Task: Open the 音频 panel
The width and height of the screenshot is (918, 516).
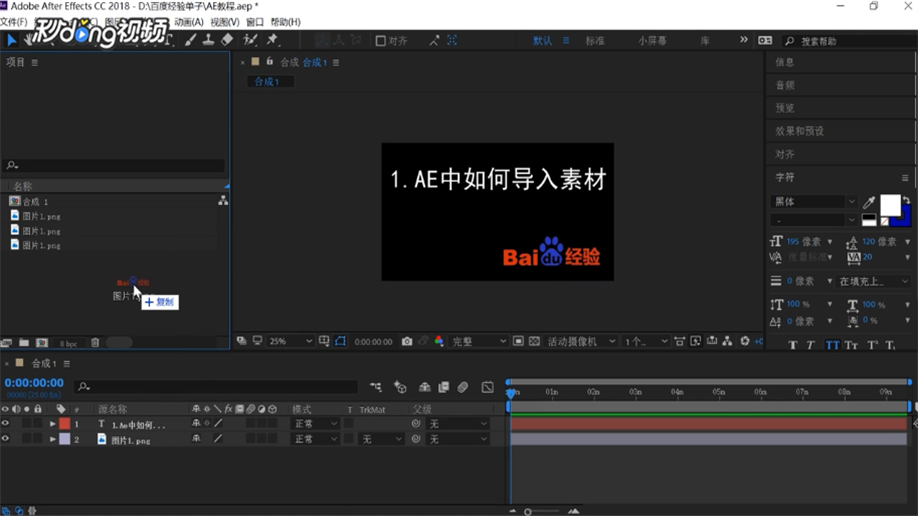Action: (785, 85)
